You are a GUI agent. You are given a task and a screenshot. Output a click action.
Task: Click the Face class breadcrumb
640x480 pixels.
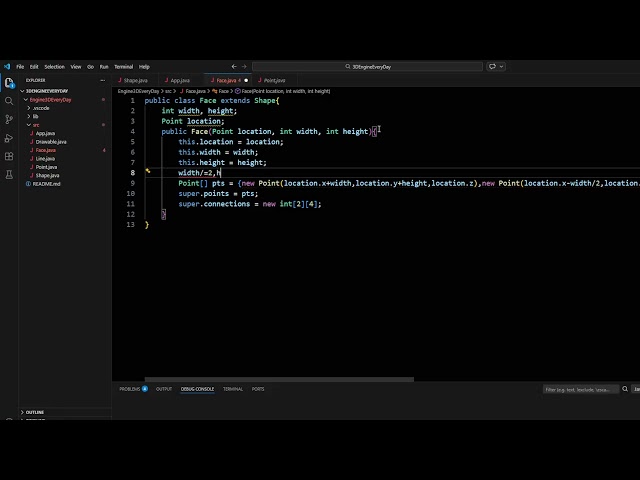tap(221, 91)
